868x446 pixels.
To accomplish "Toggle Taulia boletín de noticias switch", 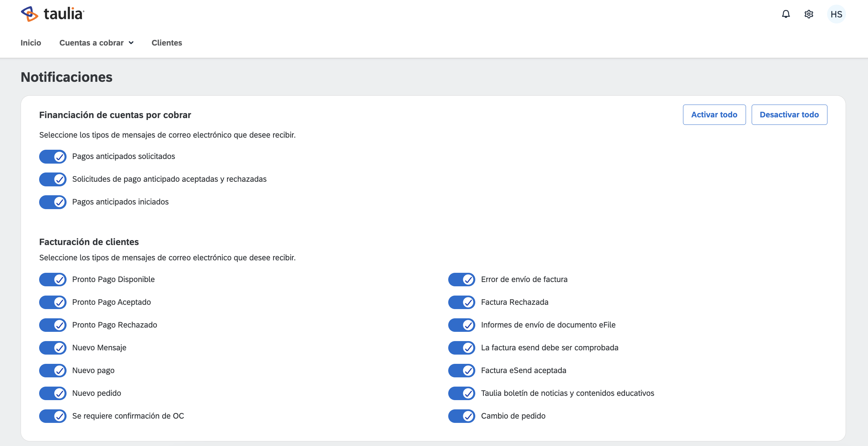I will click(x=462, y=393).
